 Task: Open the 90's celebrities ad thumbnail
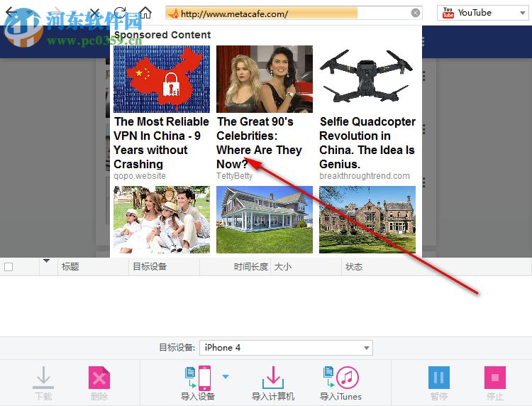pyautogui.click(x=265, y=79)
